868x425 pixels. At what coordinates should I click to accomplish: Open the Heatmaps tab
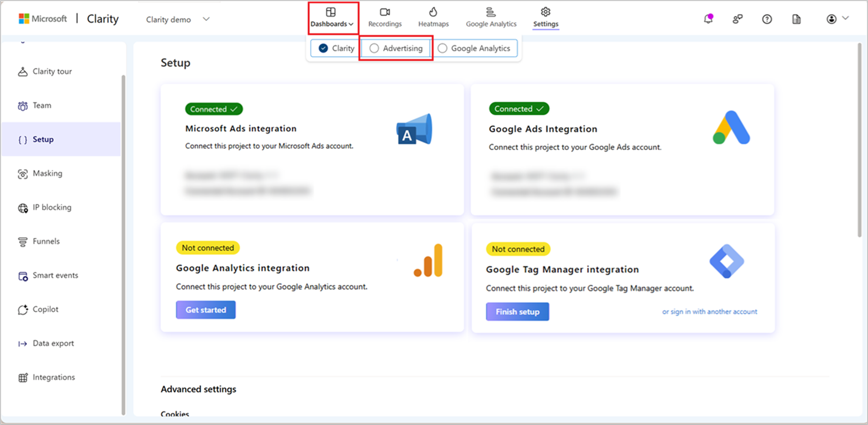[x=433, y=18]
